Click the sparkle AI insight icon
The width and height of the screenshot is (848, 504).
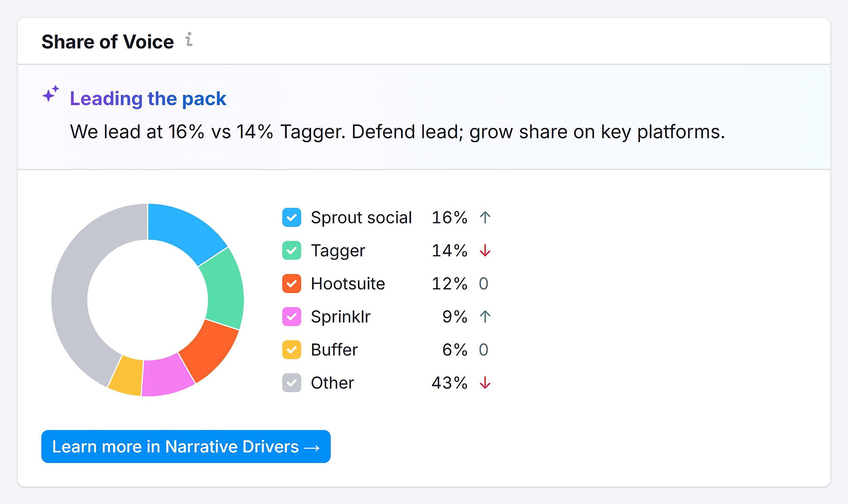point(51,94)
